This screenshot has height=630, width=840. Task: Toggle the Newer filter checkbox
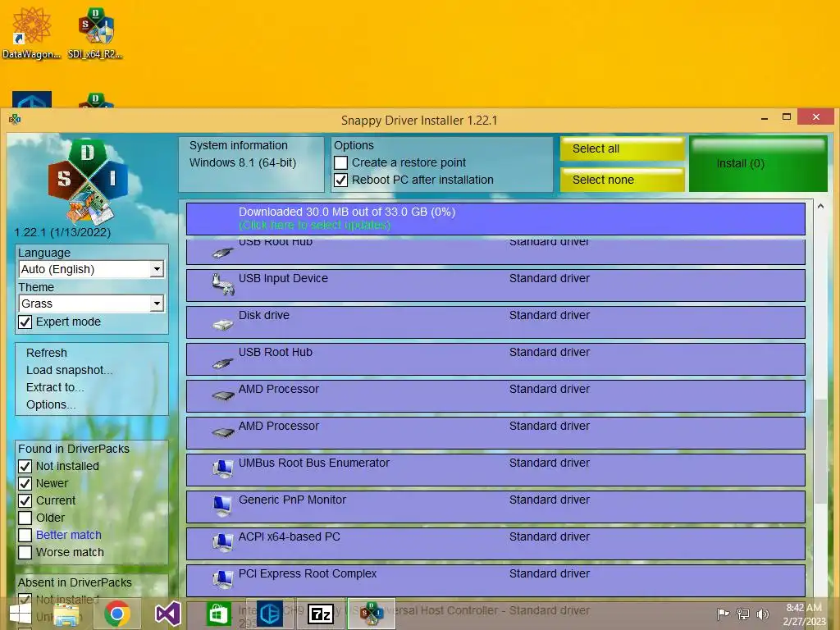click(x=25, y=483)
